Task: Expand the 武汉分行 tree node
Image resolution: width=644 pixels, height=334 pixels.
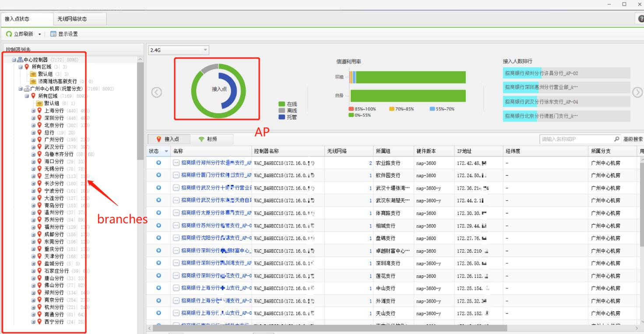Action: 33,147
